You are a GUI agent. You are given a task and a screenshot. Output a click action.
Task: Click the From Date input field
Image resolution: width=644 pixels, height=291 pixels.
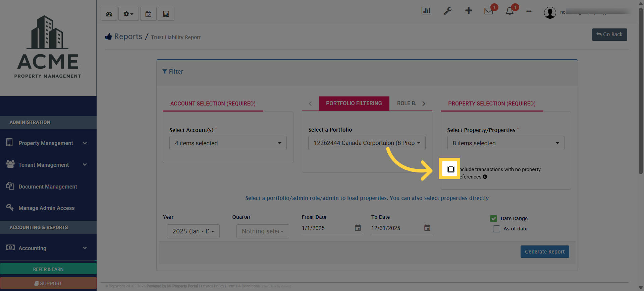point(327,228)
